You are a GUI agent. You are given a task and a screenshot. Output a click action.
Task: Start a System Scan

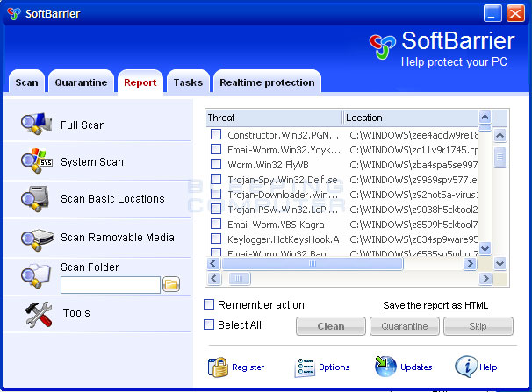click(x=92, y=162)
